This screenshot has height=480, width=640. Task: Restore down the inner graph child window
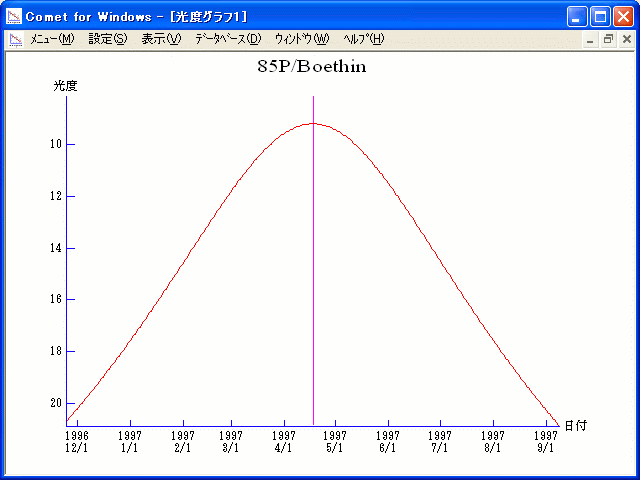[x=608, y=39]
